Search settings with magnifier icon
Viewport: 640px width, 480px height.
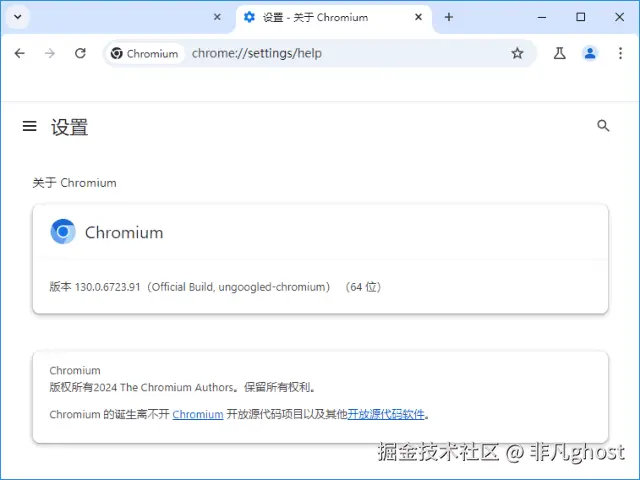[603, 126]
